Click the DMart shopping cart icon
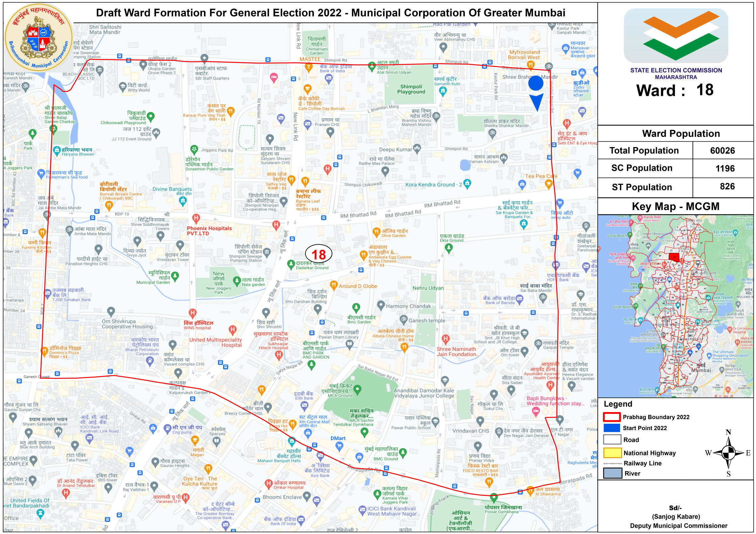756x534 pixels. [x=339, y=446]
